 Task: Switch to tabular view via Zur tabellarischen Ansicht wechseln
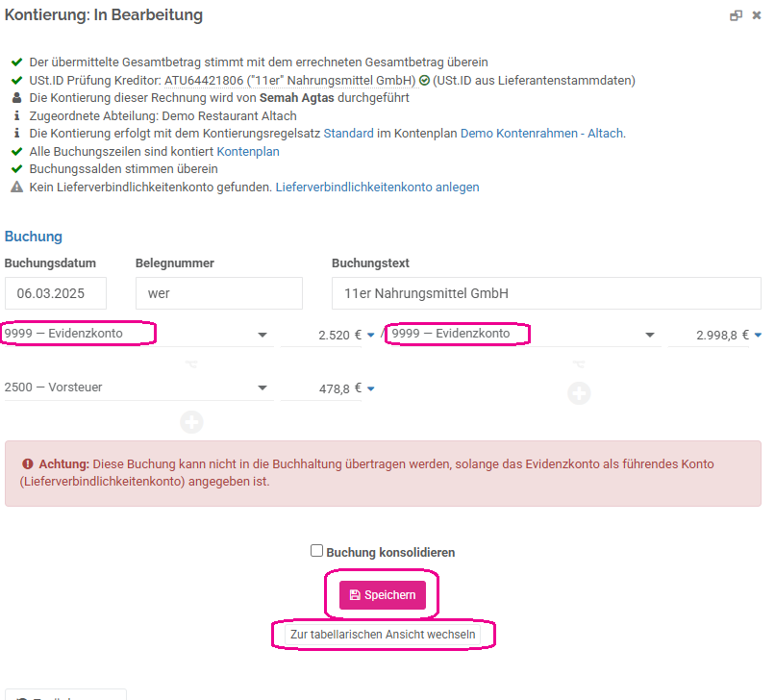(x=383, y=635)
